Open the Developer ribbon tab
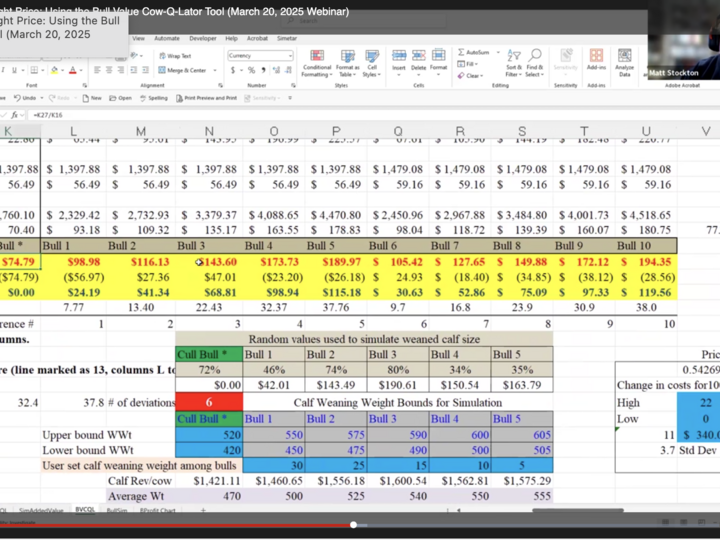This screenshot has height=540, width=720. [x=202, y=39]
